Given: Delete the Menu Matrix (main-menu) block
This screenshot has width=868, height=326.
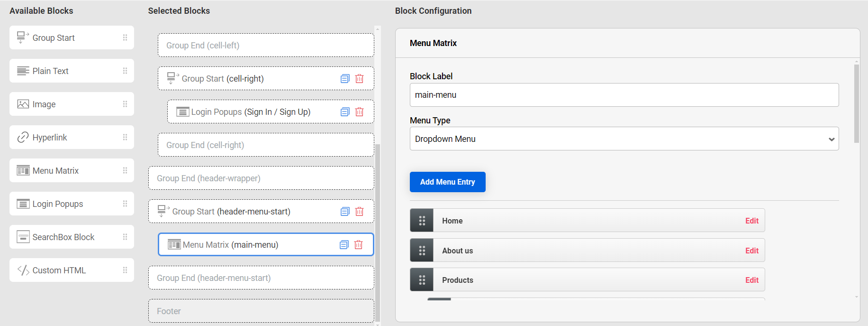Looking at the screenshot, I should coord(359,245).
